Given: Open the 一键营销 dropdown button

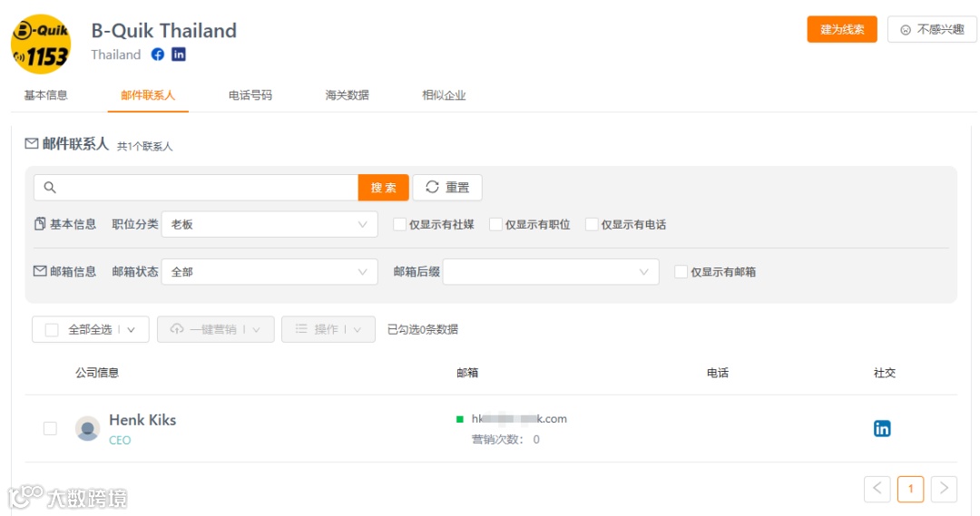Looking at the screenshot, I should [x=216, y=329].
